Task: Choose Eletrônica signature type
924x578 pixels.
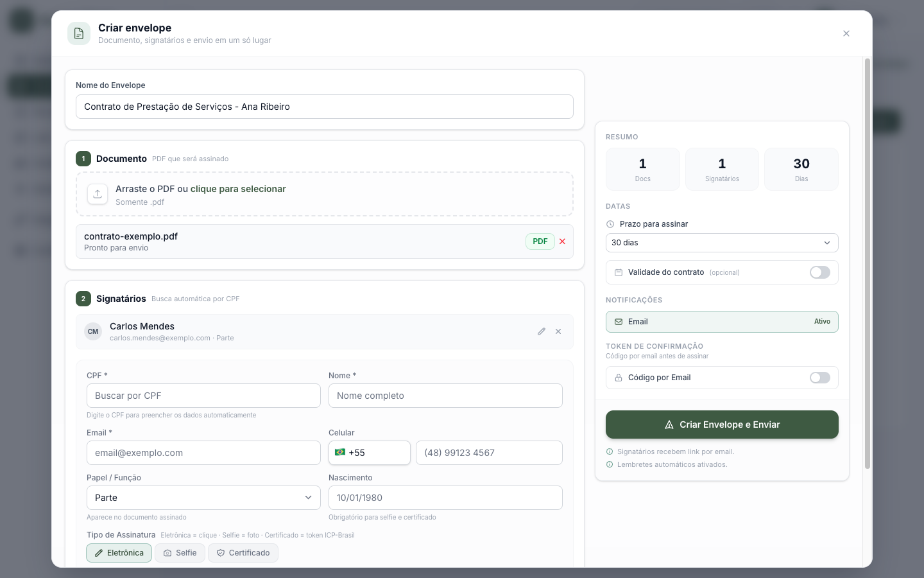Action: (x=119, y=553)
